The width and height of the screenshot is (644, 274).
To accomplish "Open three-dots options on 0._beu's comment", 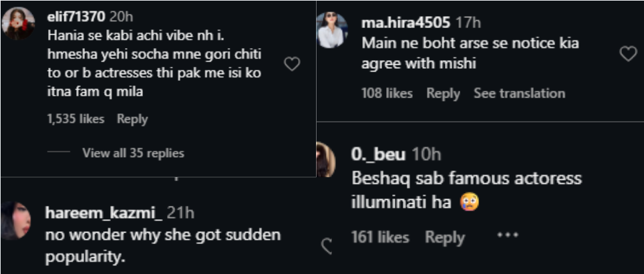I will click(x=508, y=236).
